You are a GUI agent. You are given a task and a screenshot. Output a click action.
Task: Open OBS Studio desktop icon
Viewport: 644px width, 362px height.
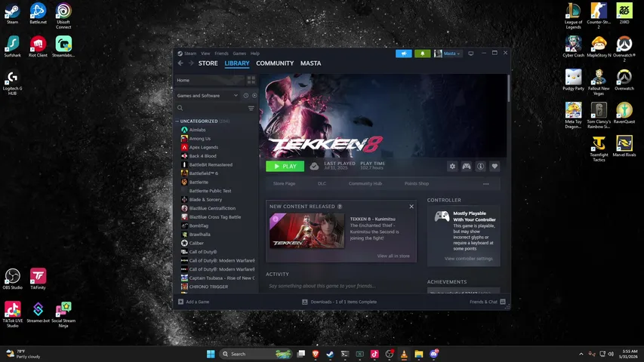click(12, 279)
